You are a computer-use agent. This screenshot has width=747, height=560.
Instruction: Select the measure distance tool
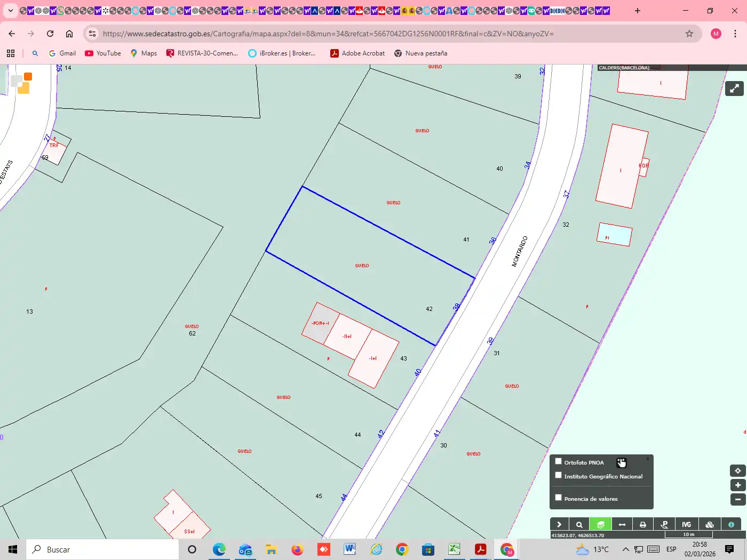point(622,525)
